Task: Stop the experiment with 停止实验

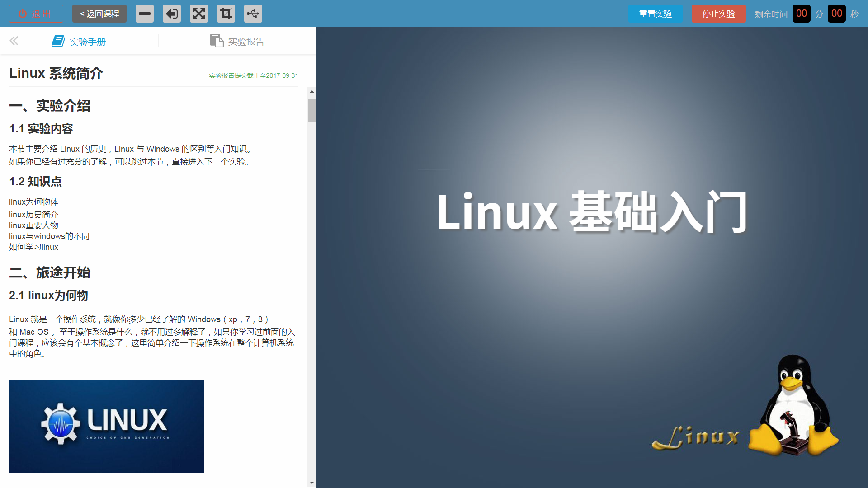Action: 718,14
